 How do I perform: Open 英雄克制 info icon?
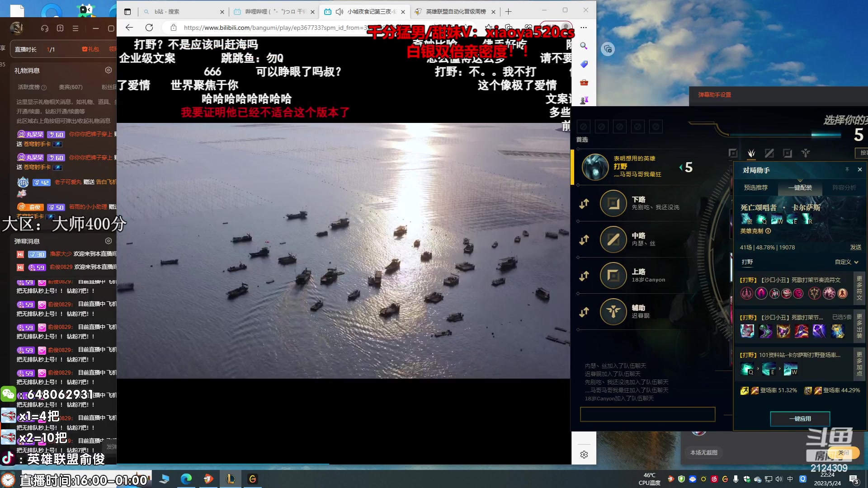(x=768, y=231)
